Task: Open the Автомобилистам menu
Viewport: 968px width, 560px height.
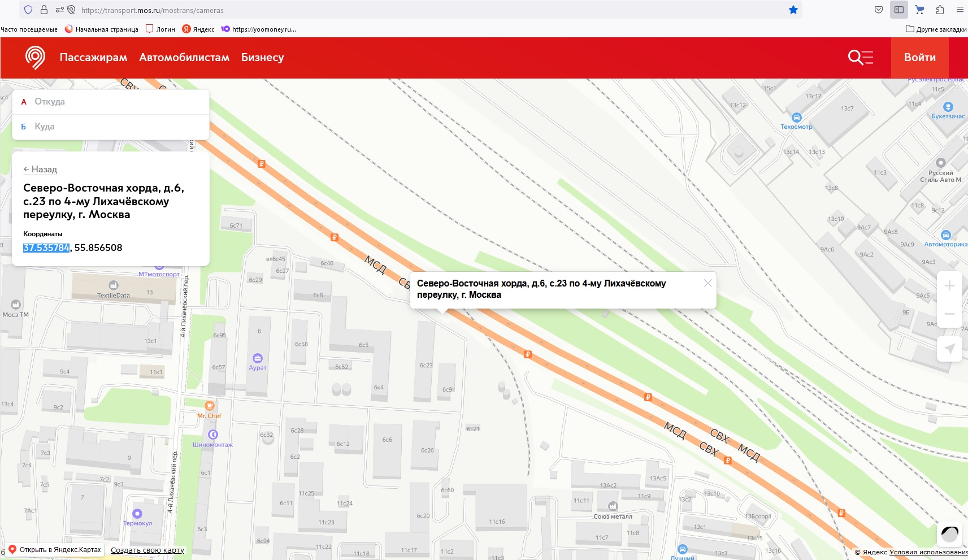Action: point(184,58)
